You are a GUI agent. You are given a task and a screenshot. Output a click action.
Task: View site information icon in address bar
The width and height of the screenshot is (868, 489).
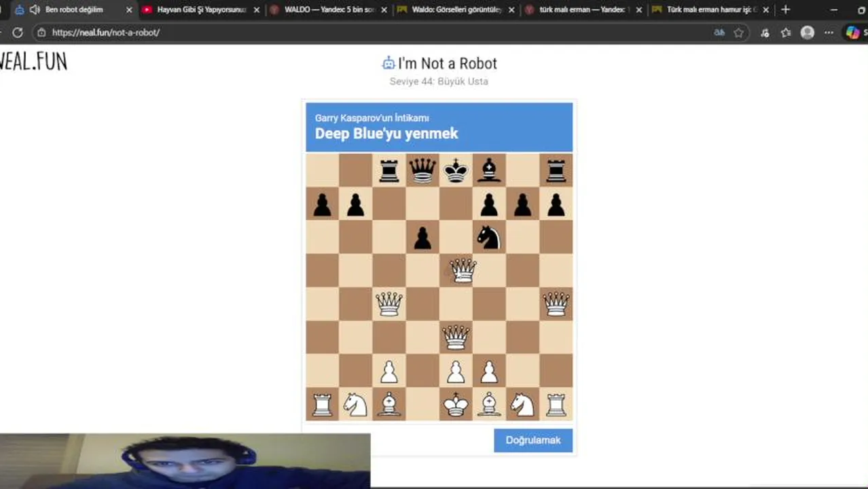pos(41,33)
